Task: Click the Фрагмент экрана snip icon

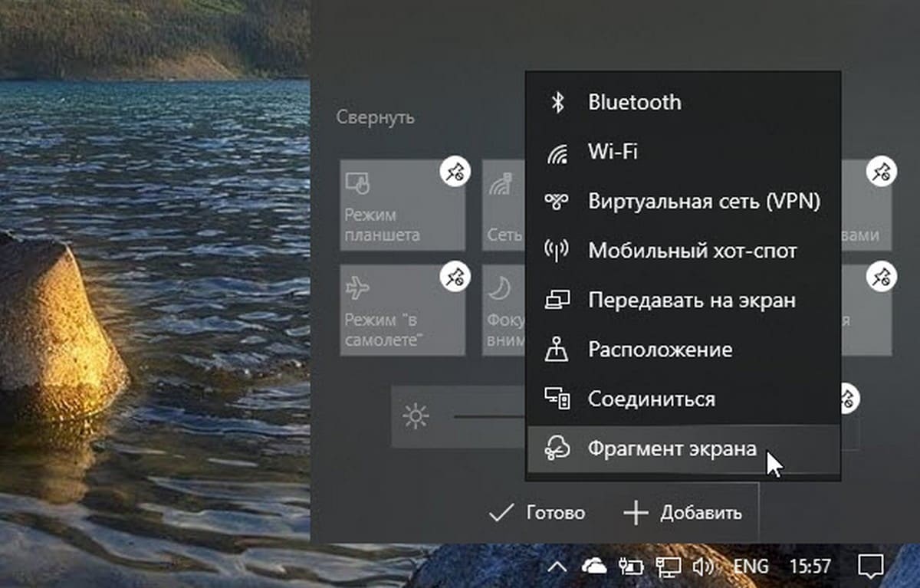Action: [557, 449]
